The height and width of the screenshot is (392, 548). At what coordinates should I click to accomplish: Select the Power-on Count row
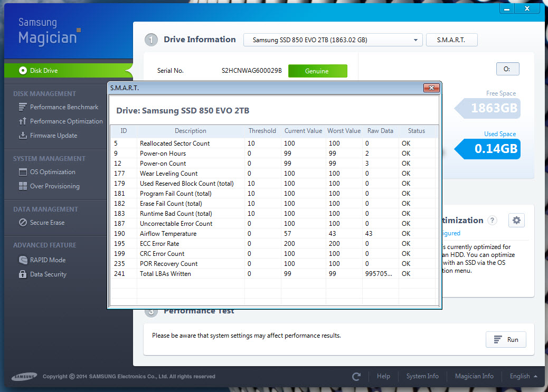point(273,164)
